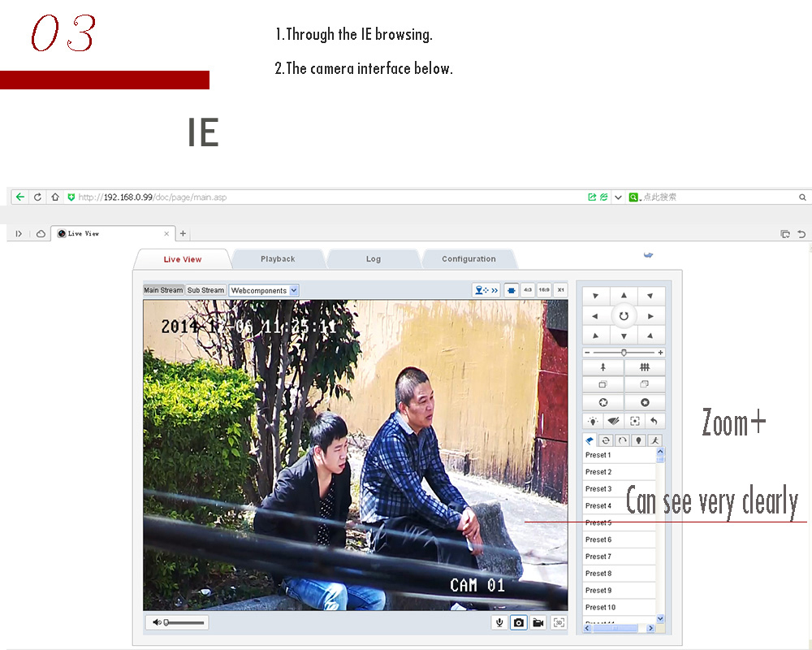Screen dimensions: 812x650
Task: Click the browser refresh button
Action: (37, 197)
